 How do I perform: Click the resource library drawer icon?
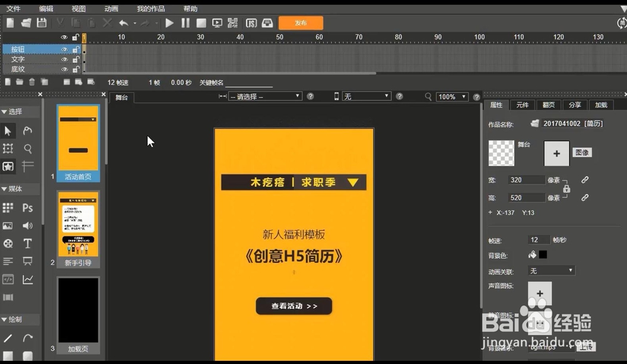click(267, 23)
